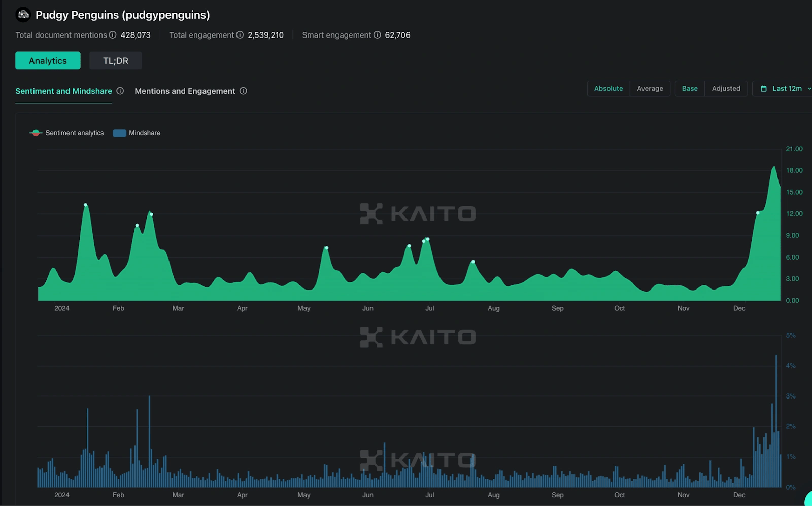812x506 pixels.
Task: Click info icon beside Sentiment and Mindshare
Action: (x=120, y=91)
